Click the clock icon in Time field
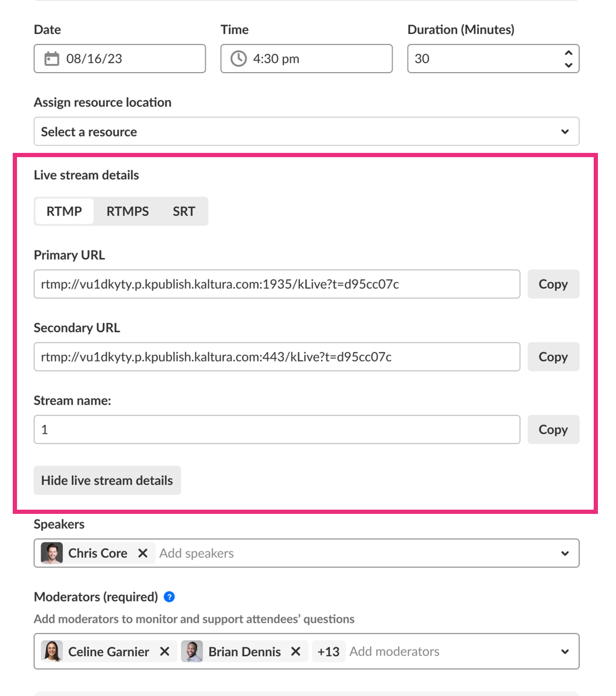The image size is (616, 696). [238, 58]
